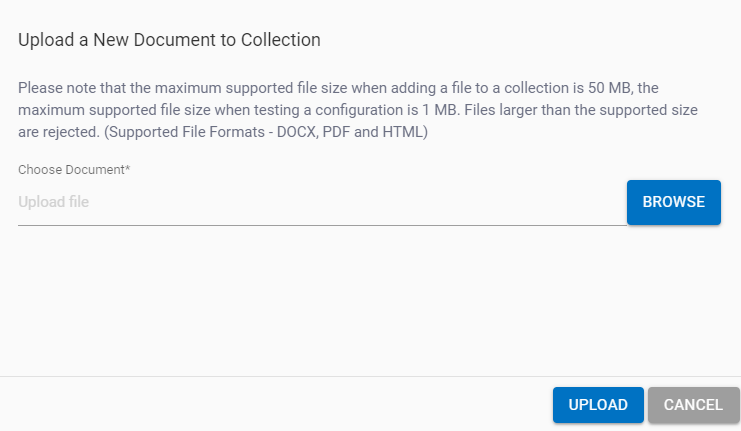741x431 pixels.
Task: Click the Upload file input field
Action: click(320, 203)
